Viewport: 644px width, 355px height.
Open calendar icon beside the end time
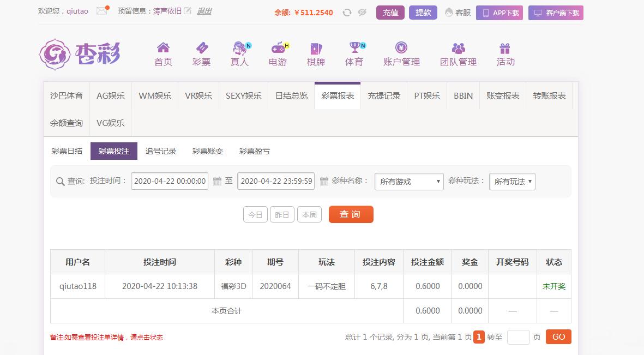[324, 181]
